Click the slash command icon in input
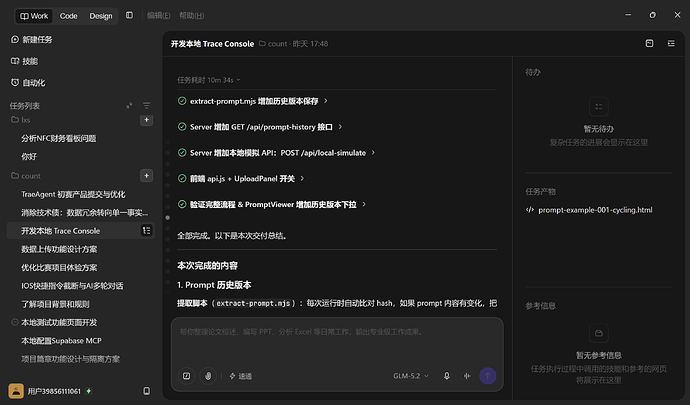This screenshot has width=690, height=405. tap(187, 376)
